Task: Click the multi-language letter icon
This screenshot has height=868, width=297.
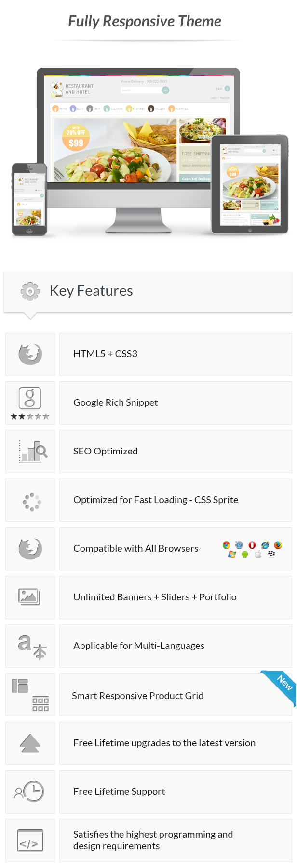Action: [x=32, y=647]
